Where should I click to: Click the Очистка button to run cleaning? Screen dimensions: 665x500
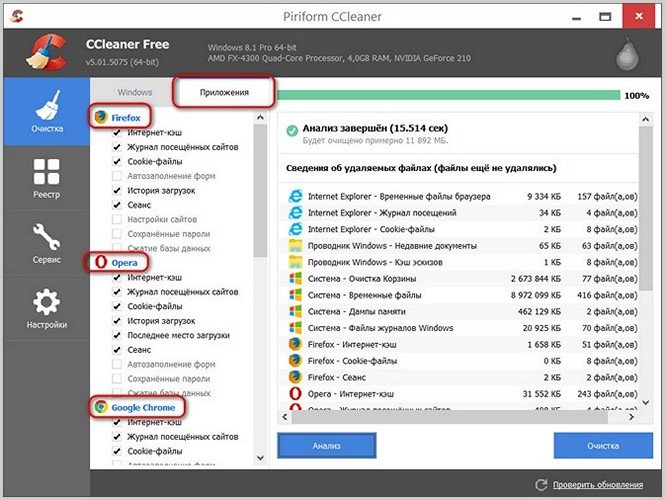point(602,445)
